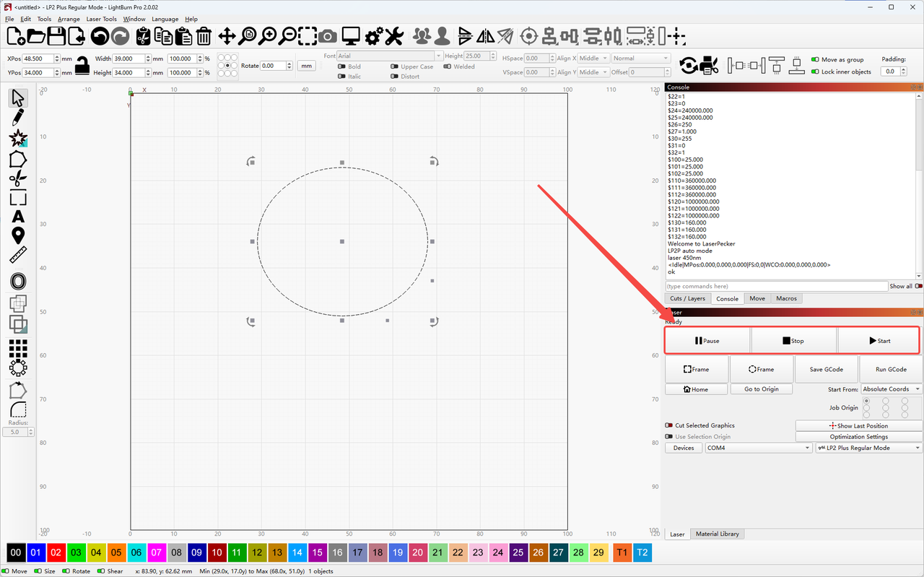Select the text tool labeled A
This screenshot has height=577, width=924.
(18, 217)
